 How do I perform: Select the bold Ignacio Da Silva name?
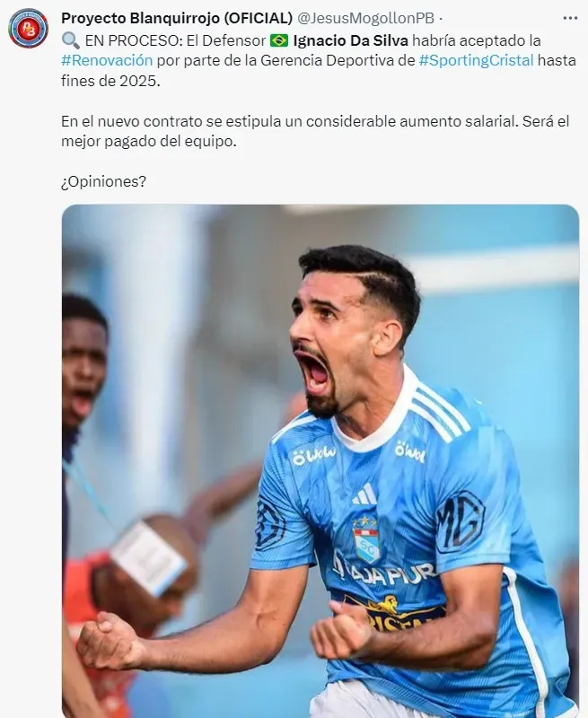pos(350,40)
